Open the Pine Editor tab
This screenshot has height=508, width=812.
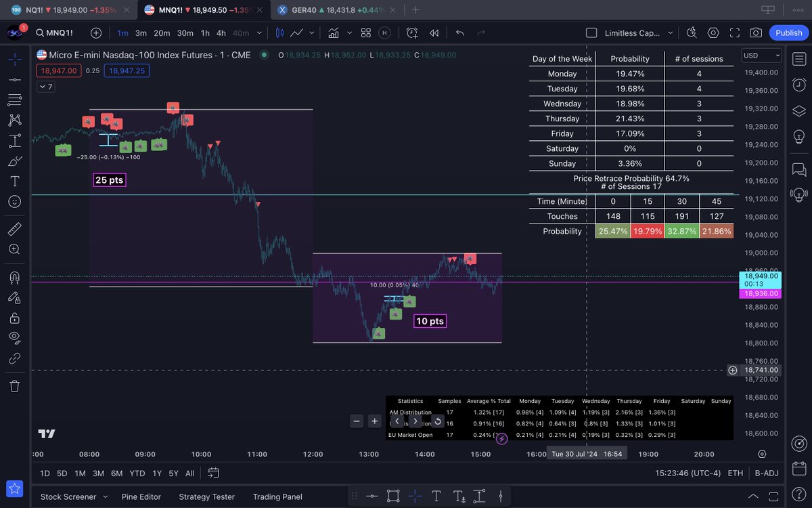141,496
